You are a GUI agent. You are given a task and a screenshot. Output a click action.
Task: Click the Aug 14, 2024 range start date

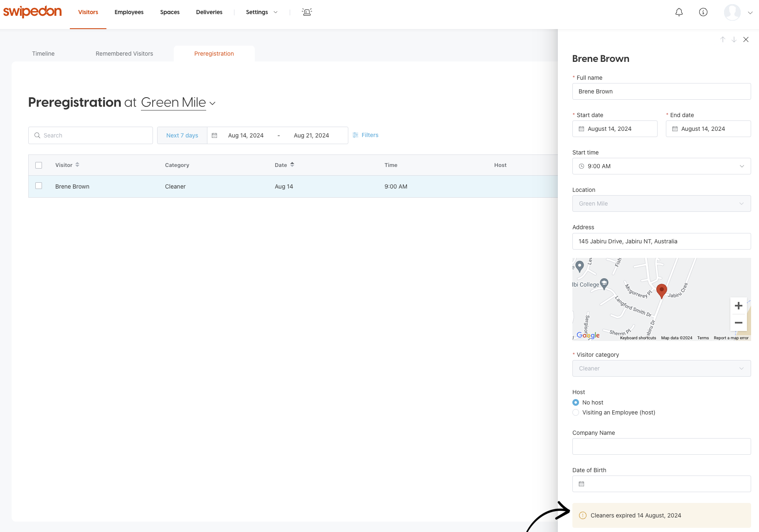click(246, 135)
